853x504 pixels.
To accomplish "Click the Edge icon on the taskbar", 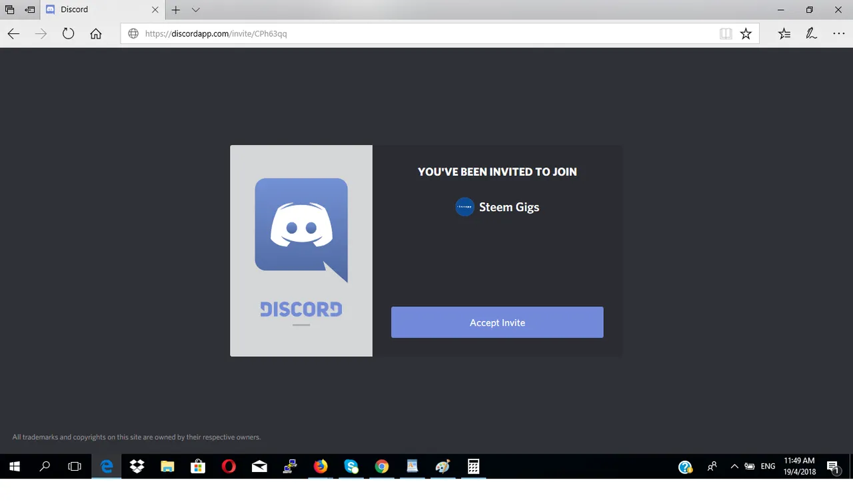I will click(107, 467).
